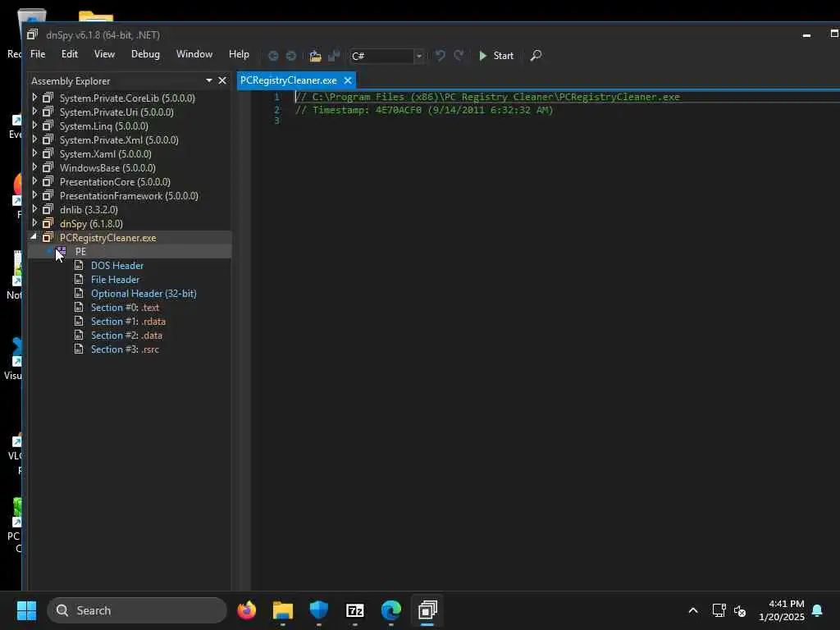Open the File menu

[38, 54]
